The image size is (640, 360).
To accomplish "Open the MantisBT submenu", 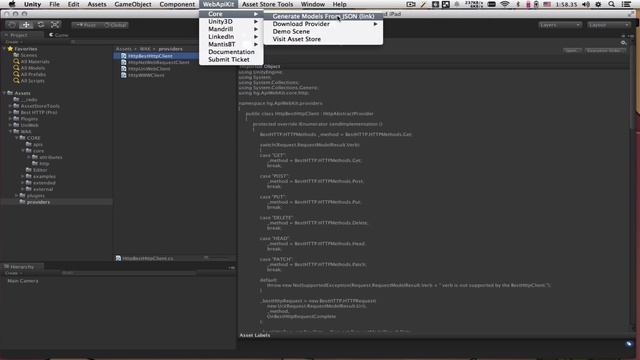I will [231, 44].
